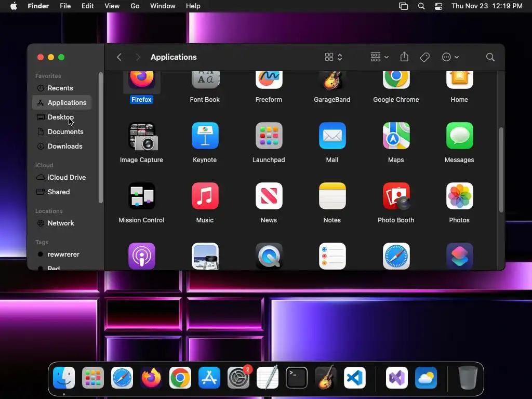Select Recents in the sidebar
Image resolution: width=532 pixels, height=399 pixels.
point(62,88)
